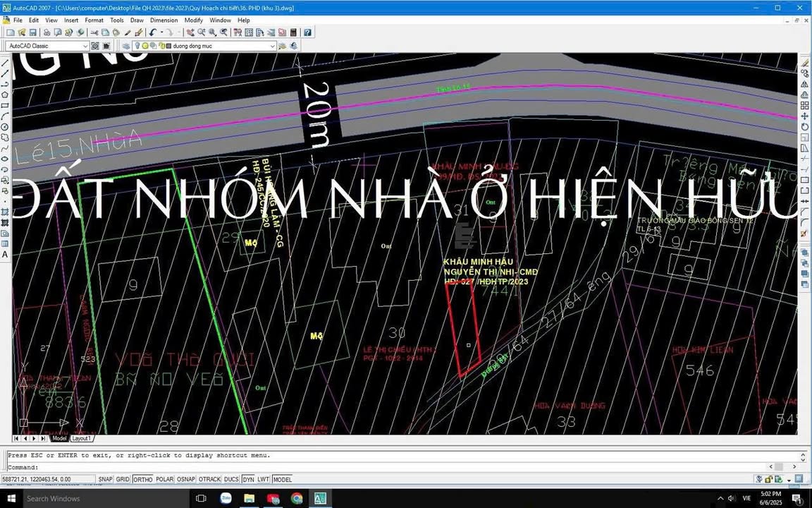The height and width of the screenshot is (508, 812).
Task: Switch to the Layout1 tab
Action: (81, 438)
